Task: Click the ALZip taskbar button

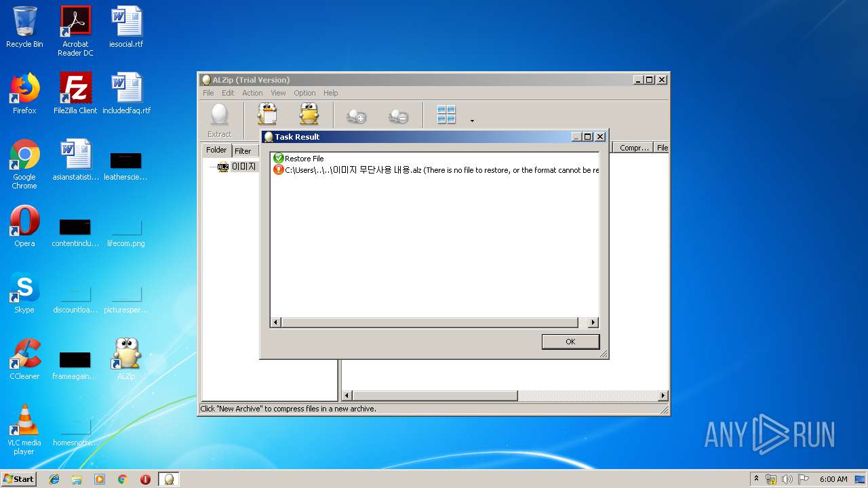Action: pyautogui.click(x=170, y=479)
